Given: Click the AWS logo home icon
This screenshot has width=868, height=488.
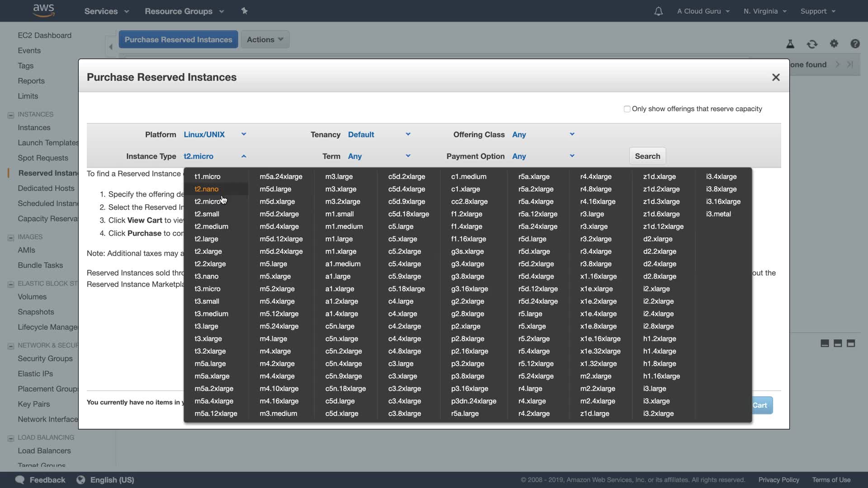Looking at the screenshot, I should (44, 10).
